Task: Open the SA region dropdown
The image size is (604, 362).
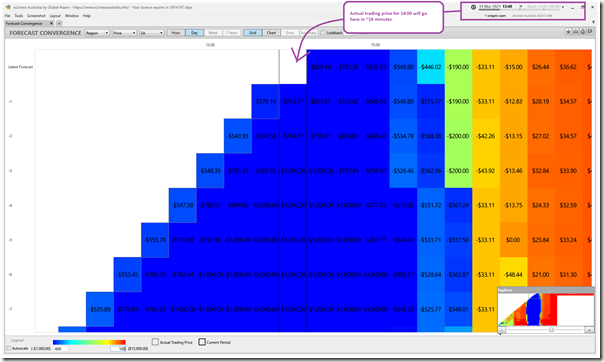Action: pyautogui.click(x=151, y=33)
